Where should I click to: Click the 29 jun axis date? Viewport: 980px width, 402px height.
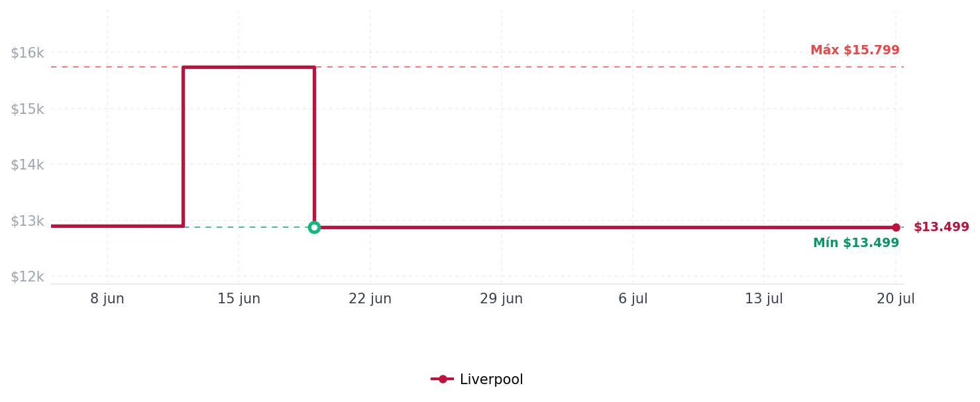point(501,299)
